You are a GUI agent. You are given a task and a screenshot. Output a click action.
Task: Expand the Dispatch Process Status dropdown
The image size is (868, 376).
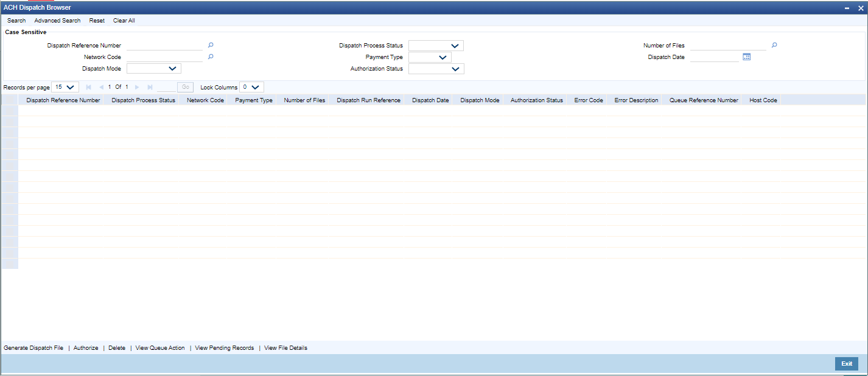tap(436, 46)
